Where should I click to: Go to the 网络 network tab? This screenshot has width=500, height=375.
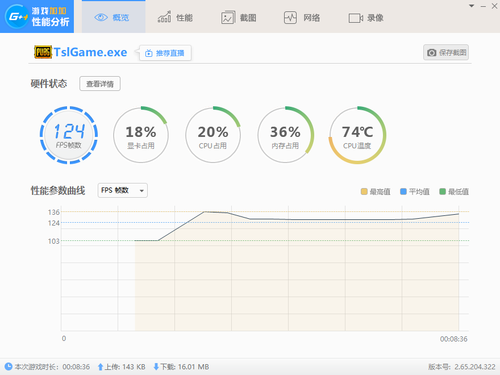click(302, 17)
